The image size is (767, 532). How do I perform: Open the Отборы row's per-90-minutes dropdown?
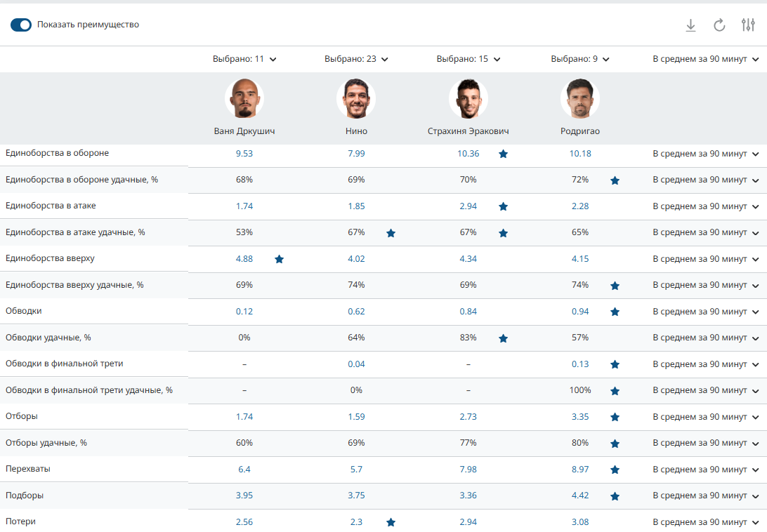tap(706, 417)
